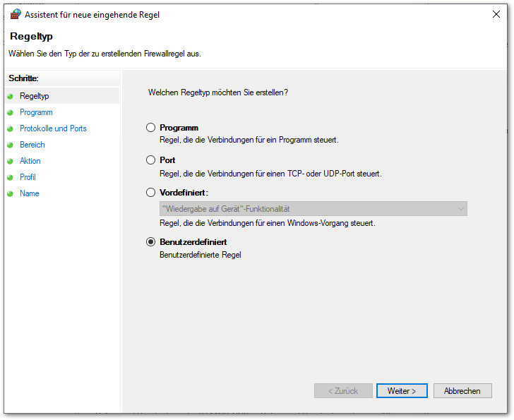This screenshot has height=420, width=514.
Task: Cancel the wizard with Abbrechen
Action: coord(462,390)
